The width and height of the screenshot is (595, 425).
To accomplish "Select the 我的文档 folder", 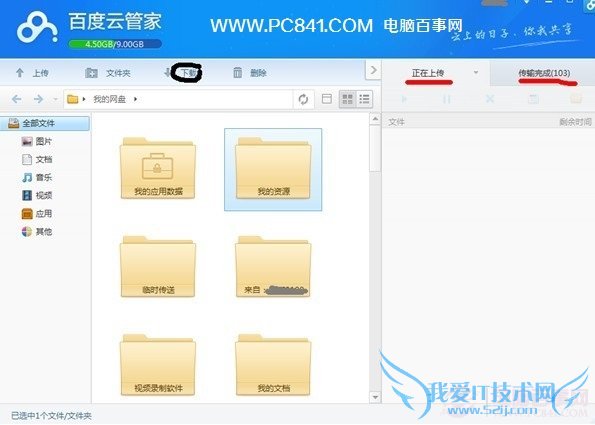I will [273, 365].
